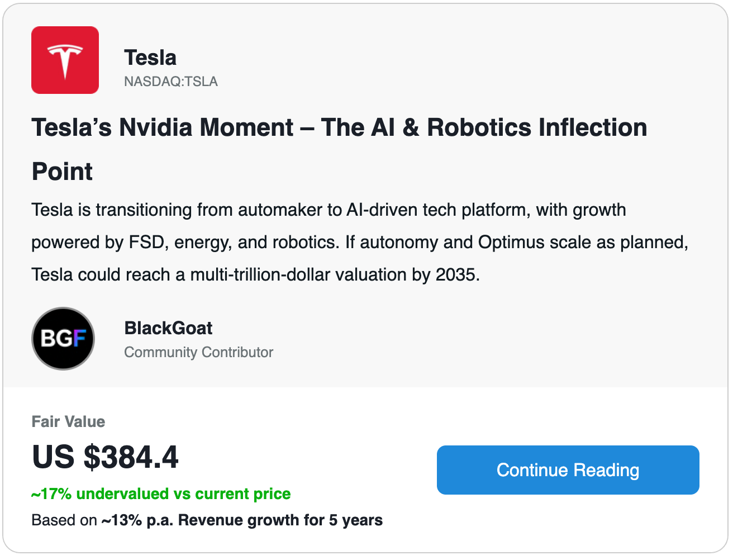Click the white T emblem in the logo
Screen dimensions: 733x560
[65, 61]
